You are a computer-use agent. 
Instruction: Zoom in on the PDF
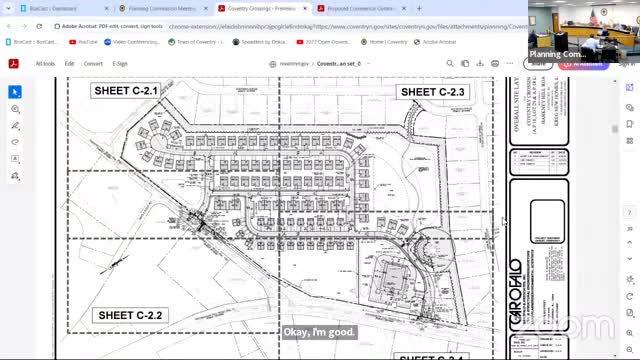(629, 333)
